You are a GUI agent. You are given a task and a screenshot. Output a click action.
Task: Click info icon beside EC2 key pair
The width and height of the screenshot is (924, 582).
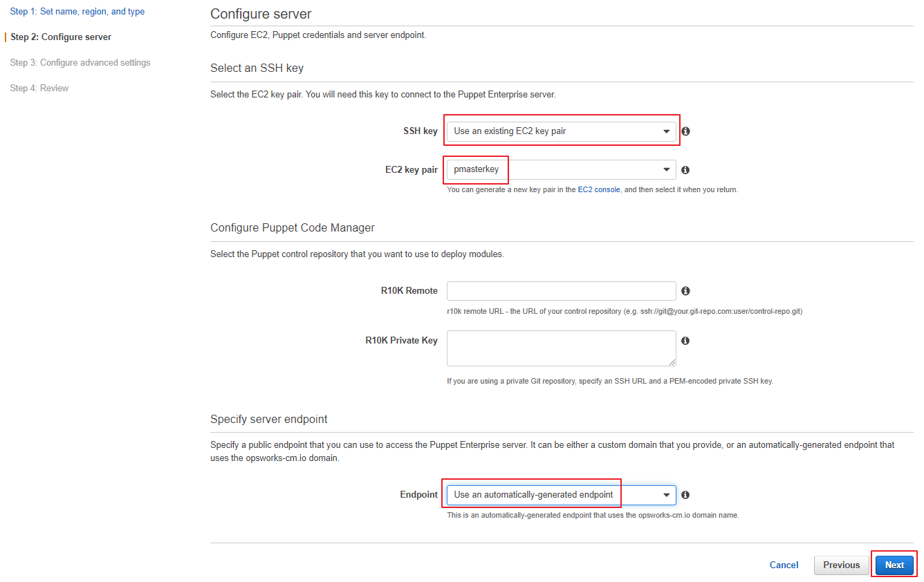tap(685, 170)
